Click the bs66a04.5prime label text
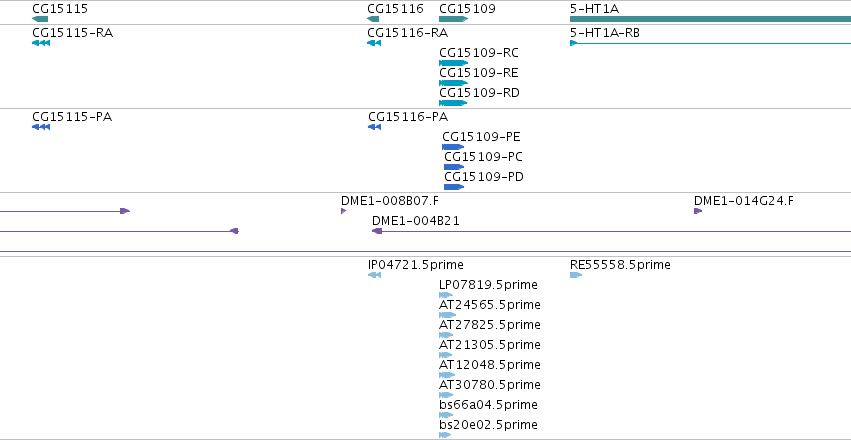Viewport: 851px width, 440px height. click(x=488, y=405)
